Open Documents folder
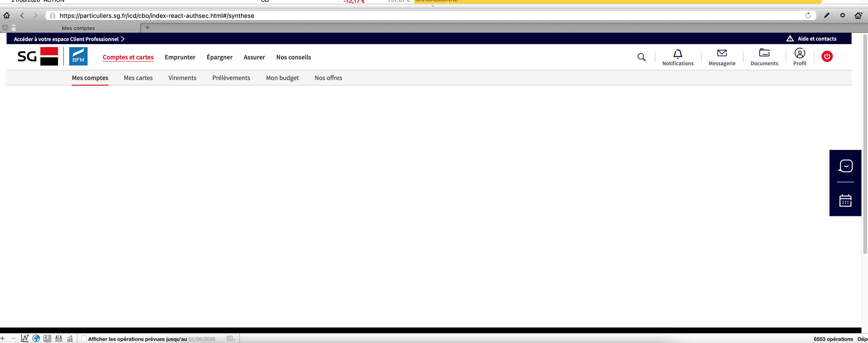Screen dimensions: 868x343 tap(764, 58)
